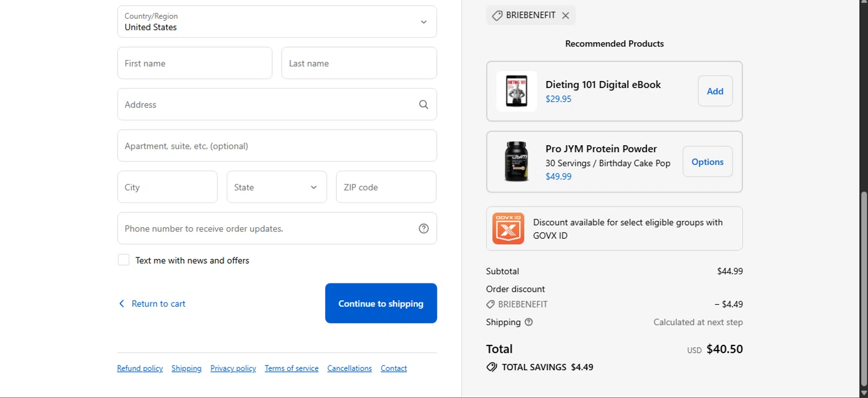
Task: Open the Country/Region dropdown
Action: click(277, 21)
